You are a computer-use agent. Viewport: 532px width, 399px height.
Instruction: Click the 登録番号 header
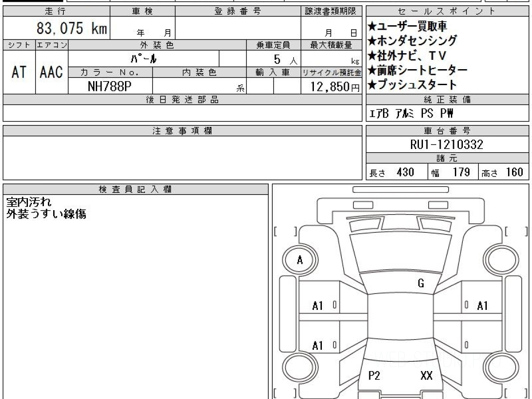pos(238,12)
